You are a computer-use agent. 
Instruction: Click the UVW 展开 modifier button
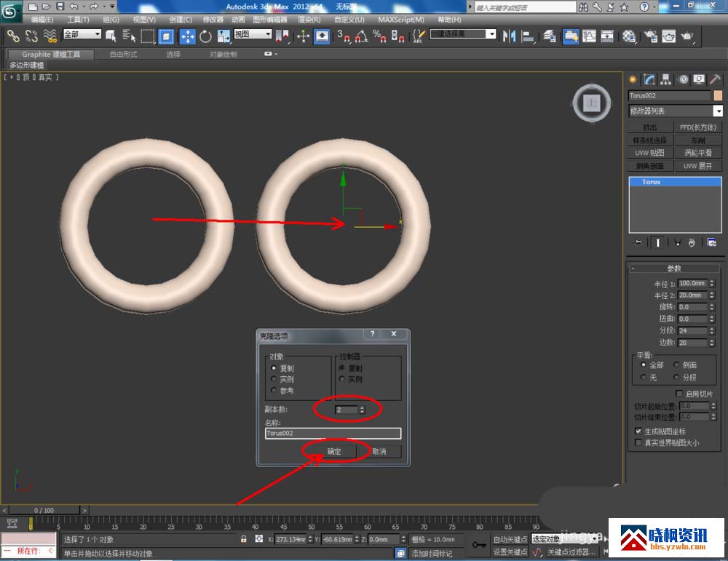(698, 166)
